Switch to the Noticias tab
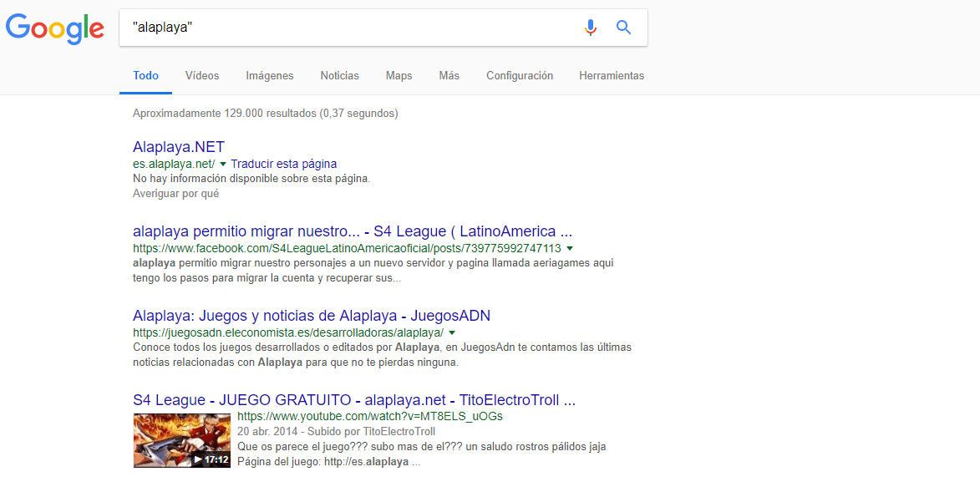Image resolution: width=980 pixels, height=492 pixels. 339,75
